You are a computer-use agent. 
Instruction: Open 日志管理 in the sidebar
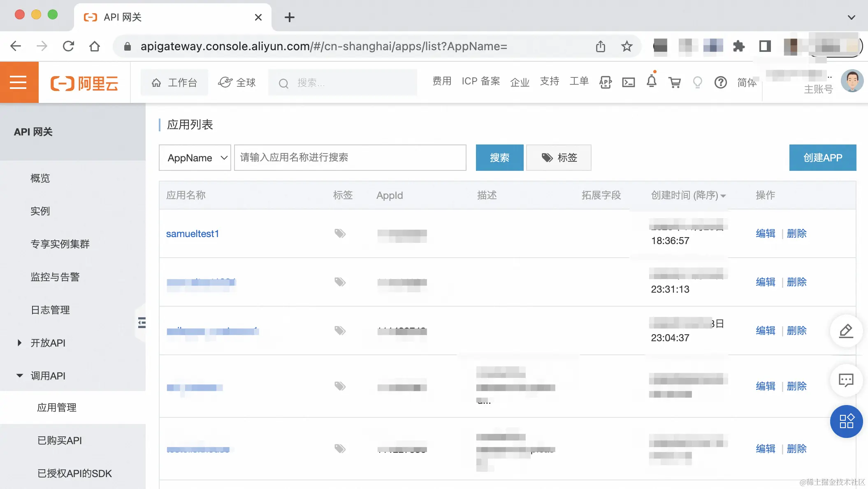pyautogui.click(x=50, y=310)
